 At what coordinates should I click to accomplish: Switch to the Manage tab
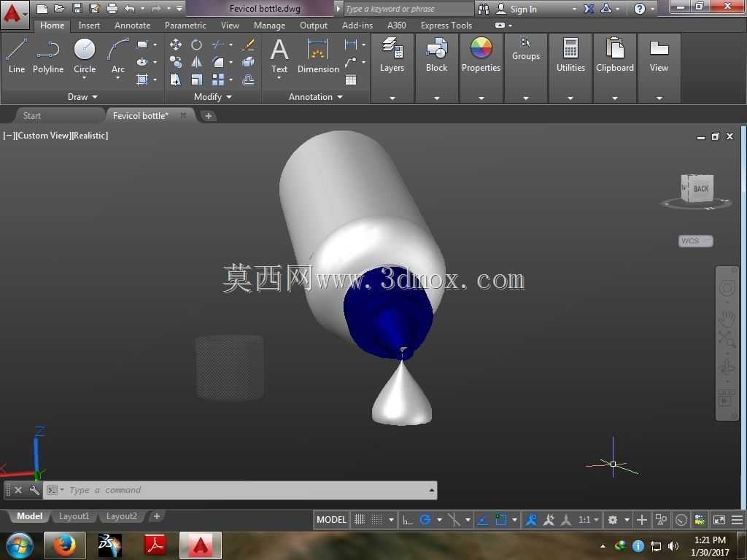[x=269, y=26]
